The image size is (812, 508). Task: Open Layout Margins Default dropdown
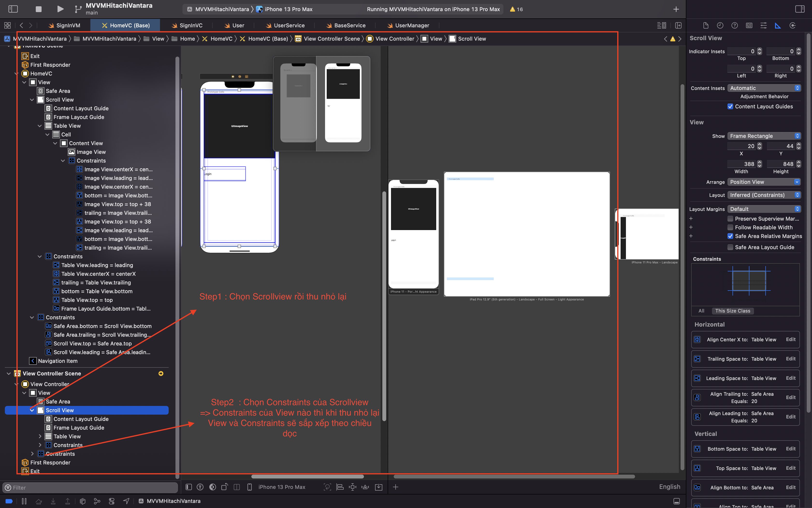tap(764, 209)
